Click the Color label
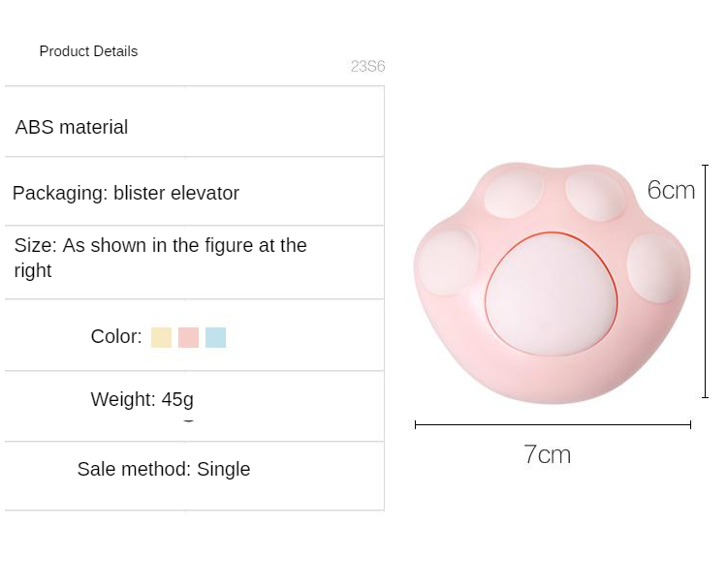727x588 pixels. (x=116, y=337)
